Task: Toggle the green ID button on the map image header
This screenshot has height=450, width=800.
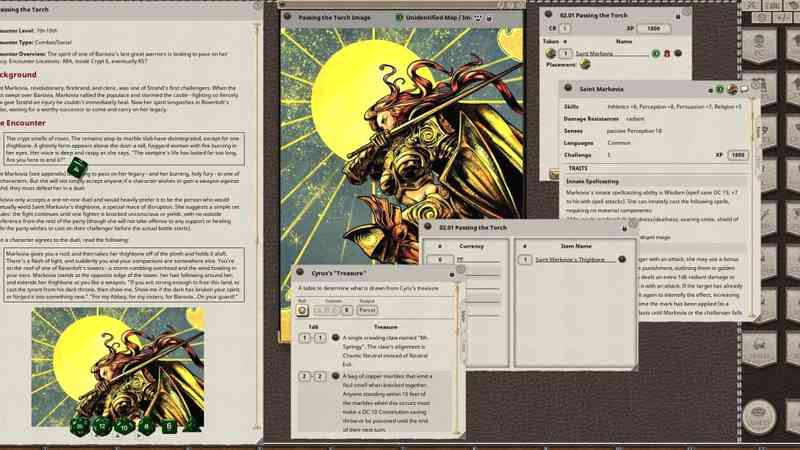Action: click(399, 17)
